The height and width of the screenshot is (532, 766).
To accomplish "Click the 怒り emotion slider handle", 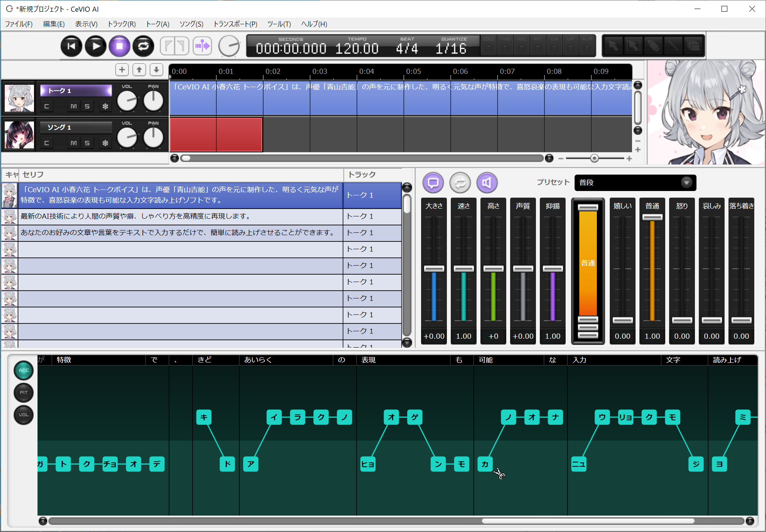I will point(682,320).
